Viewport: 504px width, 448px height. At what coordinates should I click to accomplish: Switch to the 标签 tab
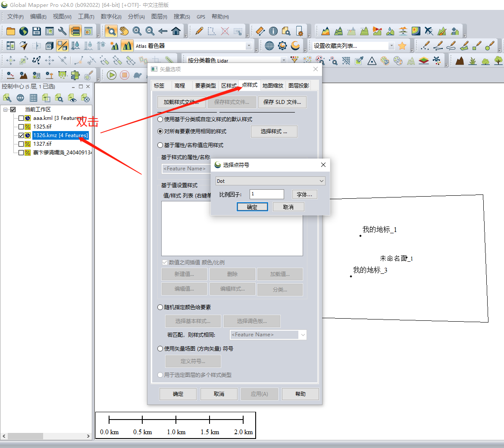point(159,85)
